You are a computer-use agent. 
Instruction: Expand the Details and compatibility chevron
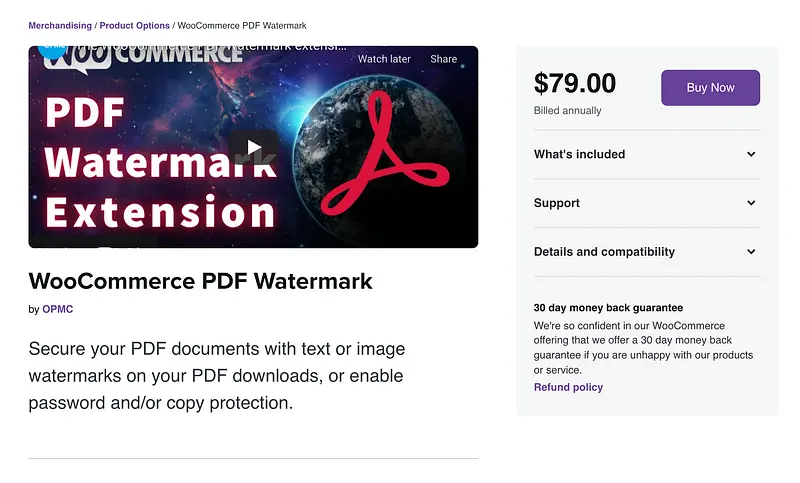(751, 252)
